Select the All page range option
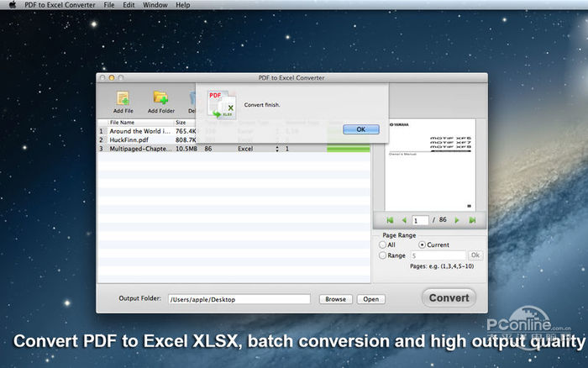Viewport: 588px width, 368px height. tap(382, 244)
